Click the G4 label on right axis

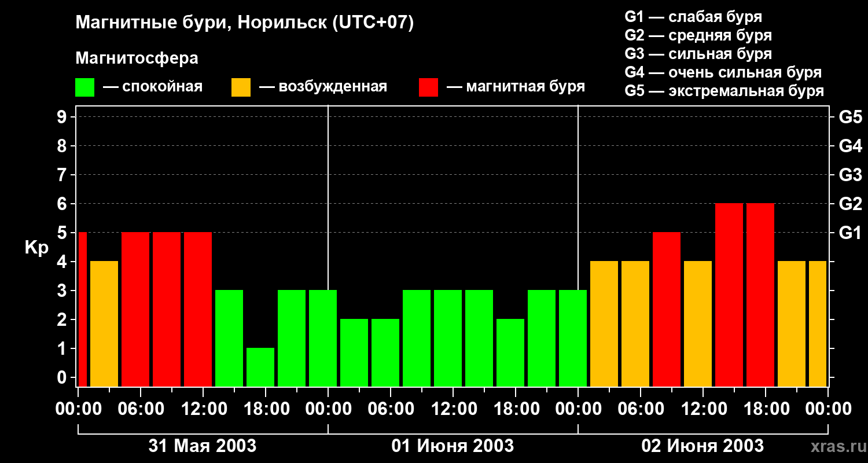[851, 146]
